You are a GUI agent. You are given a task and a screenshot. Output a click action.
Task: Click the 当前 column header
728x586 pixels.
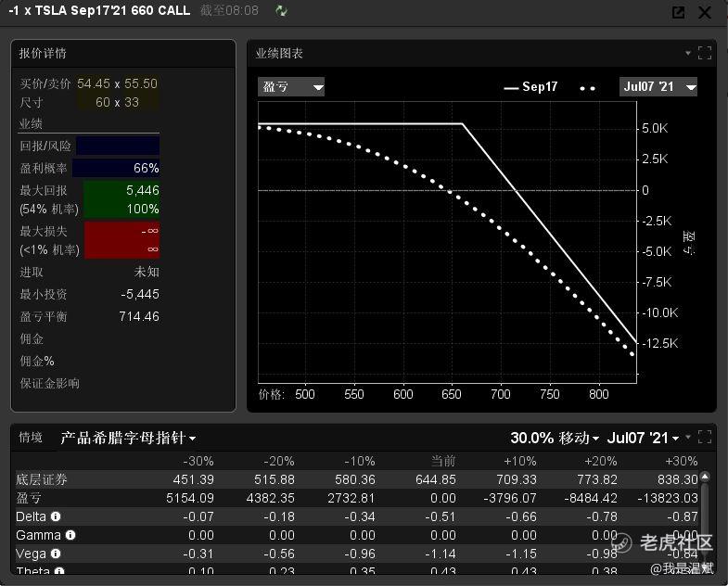click(x=443, y=461)
